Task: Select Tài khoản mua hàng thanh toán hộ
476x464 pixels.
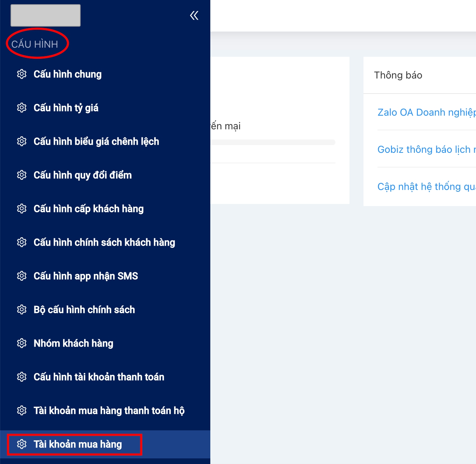Action: 109,411
